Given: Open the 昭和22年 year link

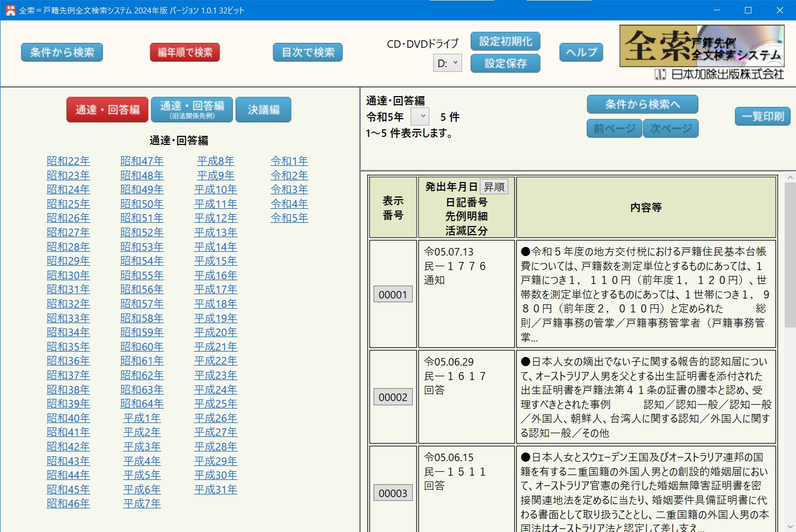Looking at the screenshot, I should (x=68, y=161).
